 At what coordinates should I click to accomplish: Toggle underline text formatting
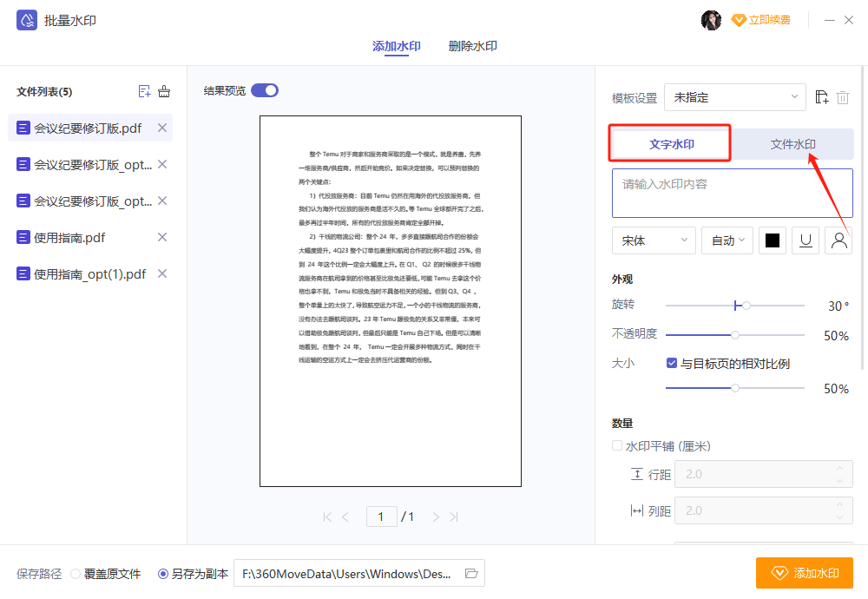[806, 240]
